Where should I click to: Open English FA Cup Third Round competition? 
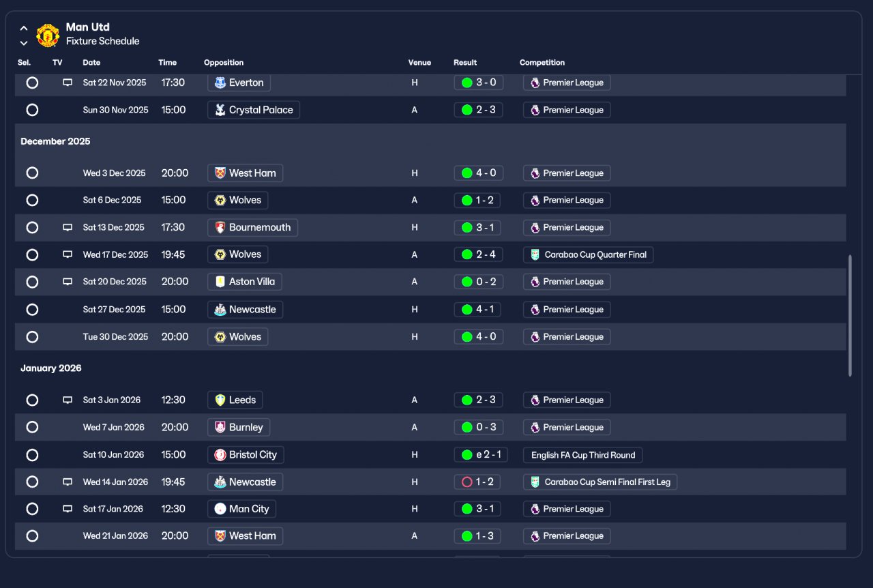point(583,455)
